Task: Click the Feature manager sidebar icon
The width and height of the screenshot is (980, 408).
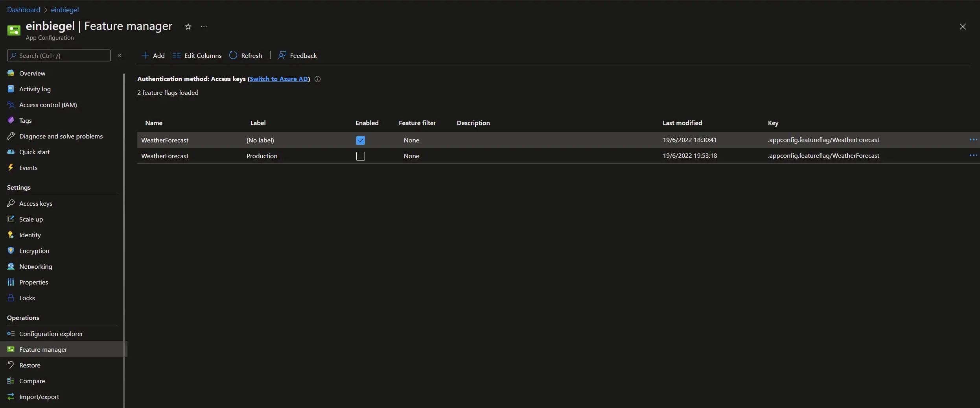Action: tap(11, 349)
